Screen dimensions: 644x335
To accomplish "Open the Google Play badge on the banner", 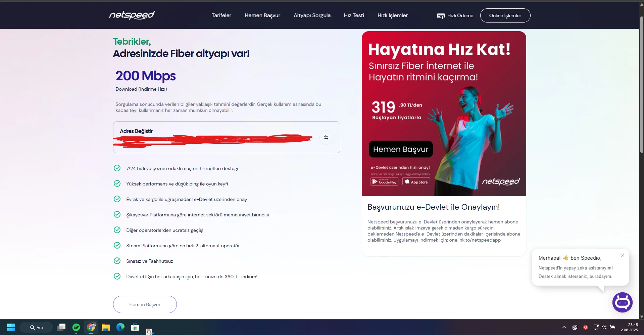I will pos(384,182).
